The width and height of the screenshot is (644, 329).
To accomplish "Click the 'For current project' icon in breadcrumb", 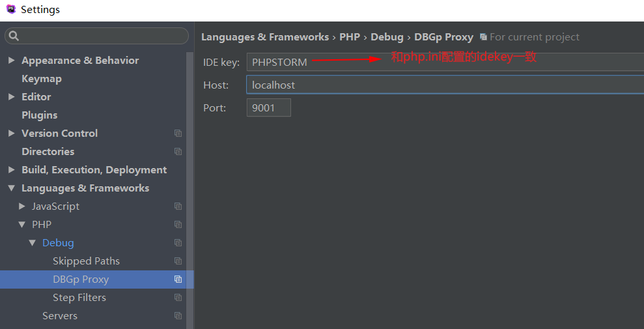I will pyautogui.click(x=483, y=37).
